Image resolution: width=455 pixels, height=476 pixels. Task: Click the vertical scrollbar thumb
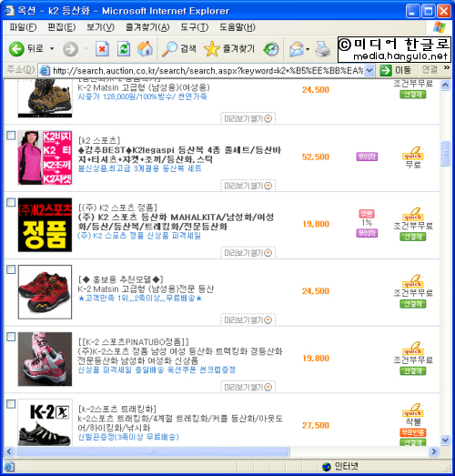point(445,154)
